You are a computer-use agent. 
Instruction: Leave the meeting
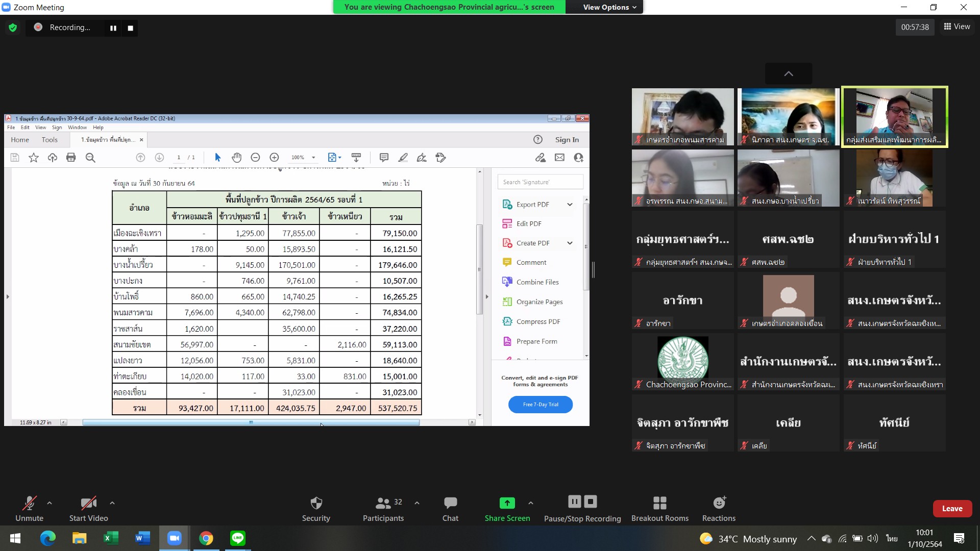tap(952, 509)
